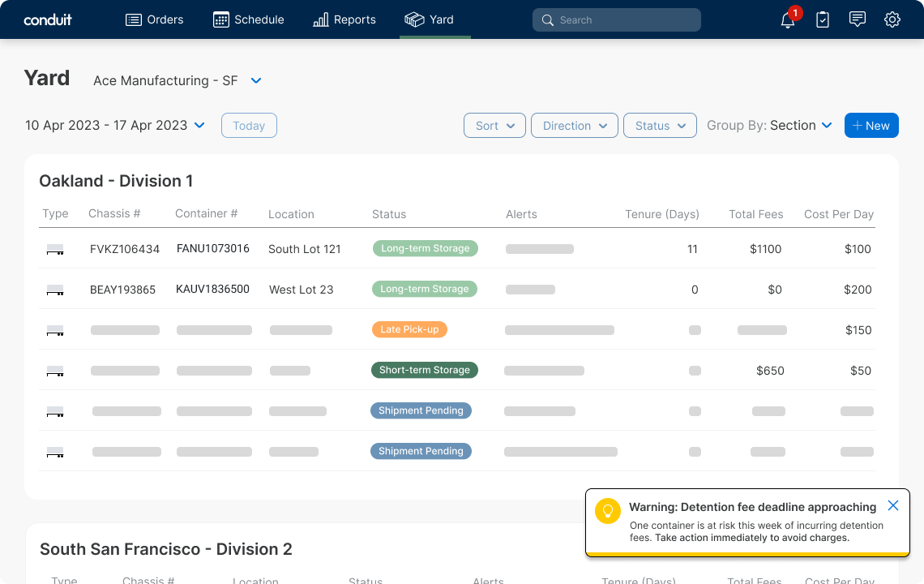Open the clipboard tasks icon

[822, 19]
